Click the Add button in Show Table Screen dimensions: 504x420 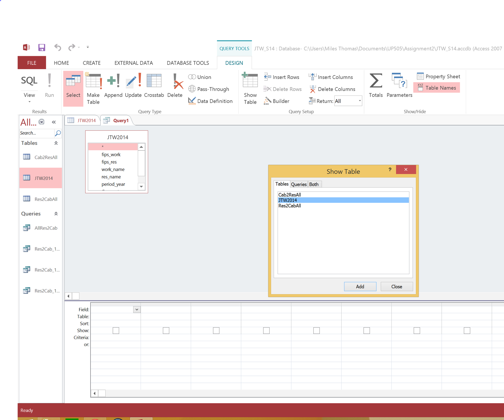360,287
